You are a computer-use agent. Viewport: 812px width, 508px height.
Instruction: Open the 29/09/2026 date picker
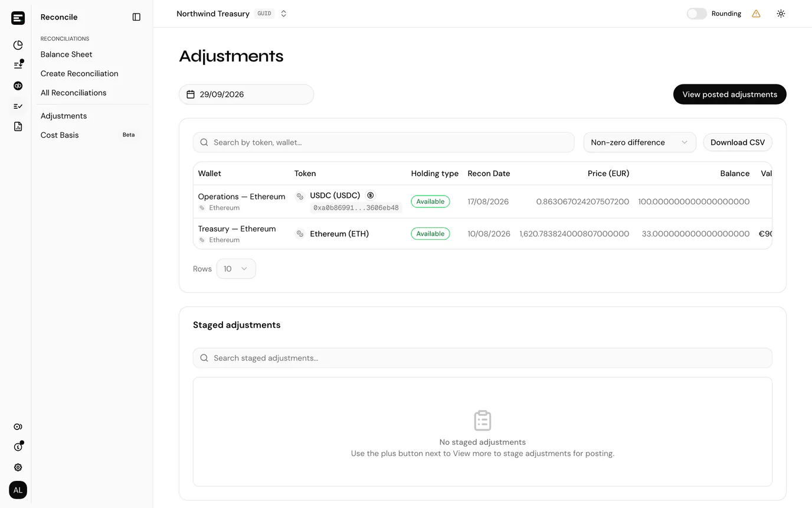(246, 95)
